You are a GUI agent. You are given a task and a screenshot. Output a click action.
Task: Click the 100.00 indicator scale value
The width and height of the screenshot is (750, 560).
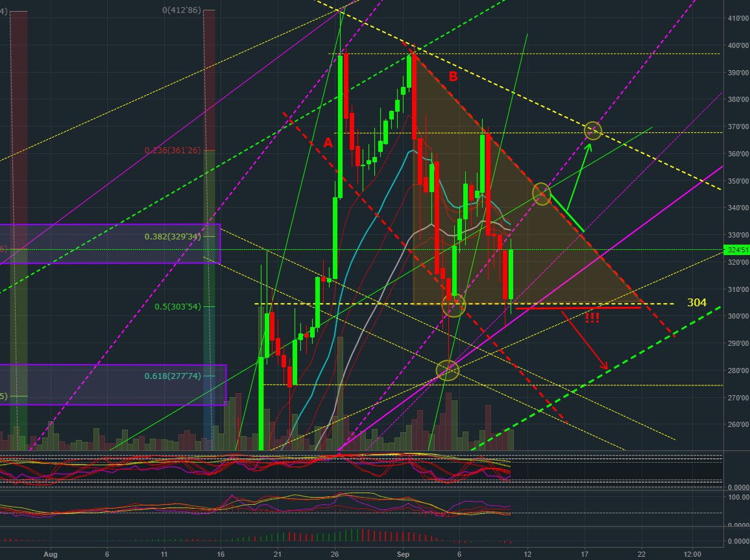pos(739,497)
